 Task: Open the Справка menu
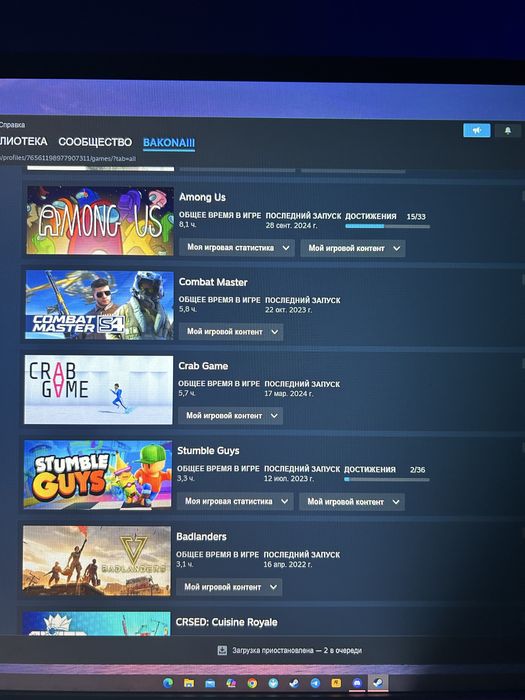(12, 125)
